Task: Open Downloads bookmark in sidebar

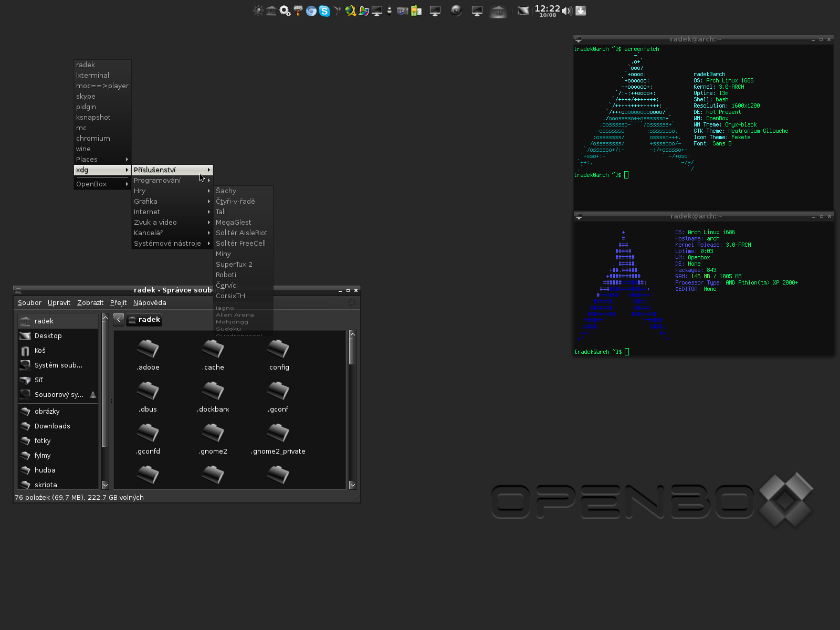Action: [58, 426]
